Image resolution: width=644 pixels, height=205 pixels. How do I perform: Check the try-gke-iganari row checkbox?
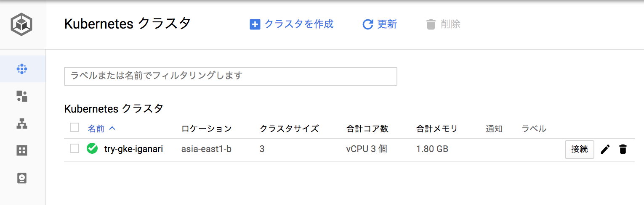pos(75,148)
